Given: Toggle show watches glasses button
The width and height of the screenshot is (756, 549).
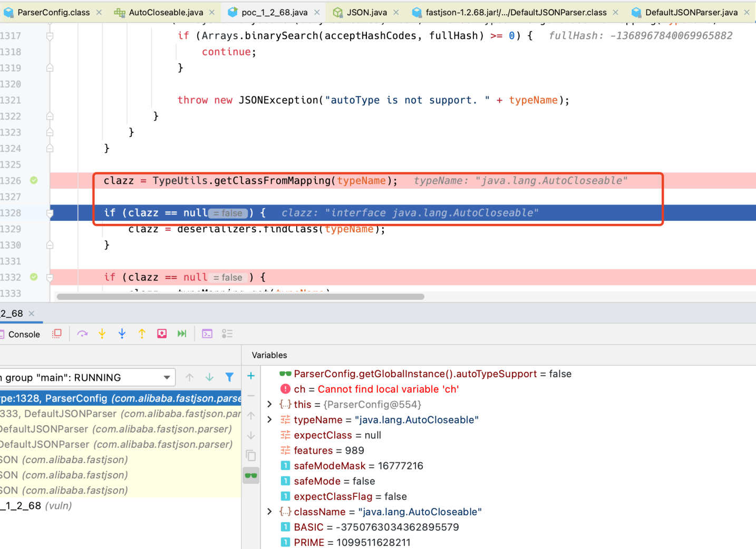Looking at the screenshot, I should 251,475.
